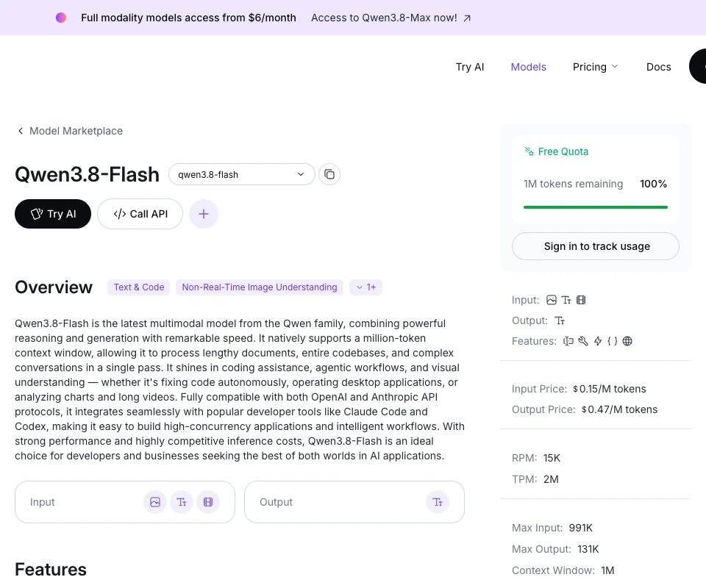The height and width of the screenshot is (588, 706).
Task: Go back to Model Marketplace
Action: 76,131
